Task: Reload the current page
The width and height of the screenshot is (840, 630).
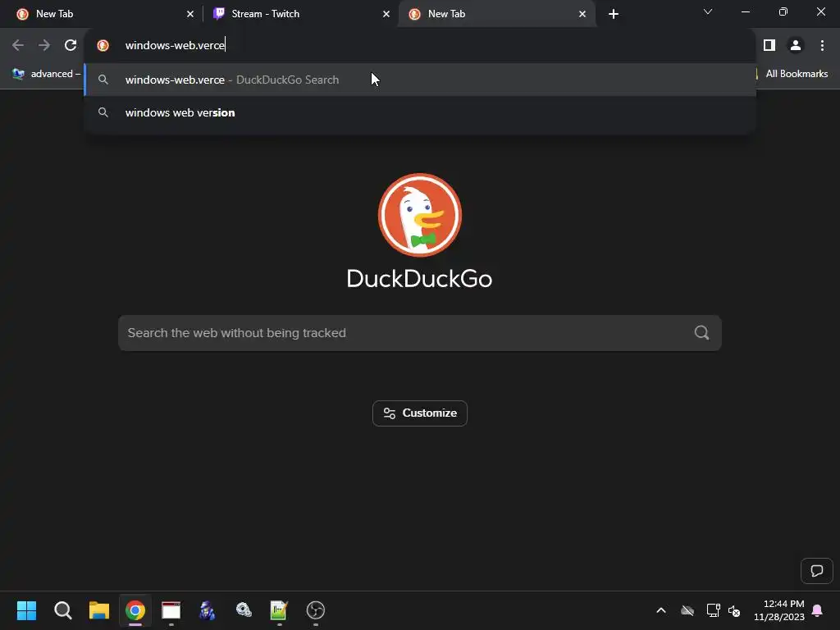Action: [71, 46]
